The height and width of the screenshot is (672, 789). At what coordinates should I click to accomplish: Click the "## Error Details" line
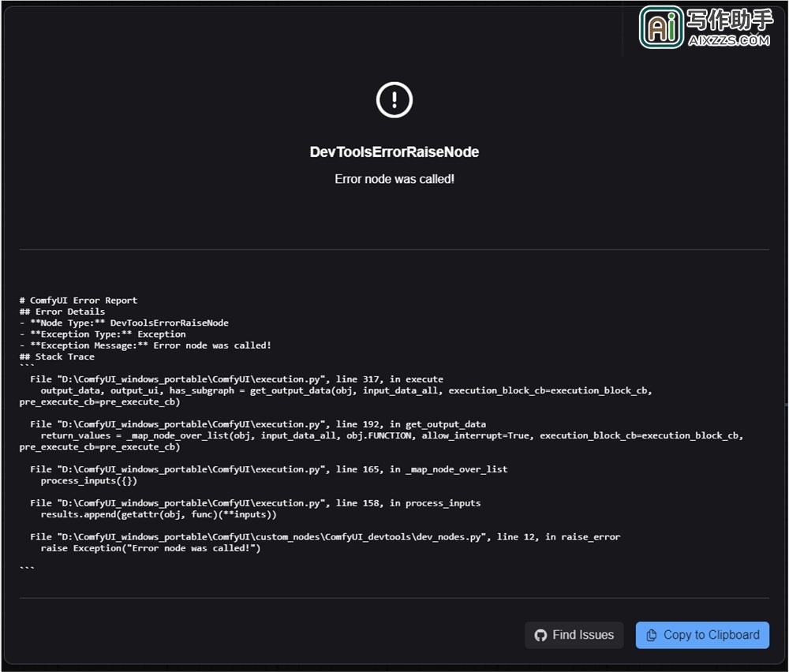coord(62,312)
